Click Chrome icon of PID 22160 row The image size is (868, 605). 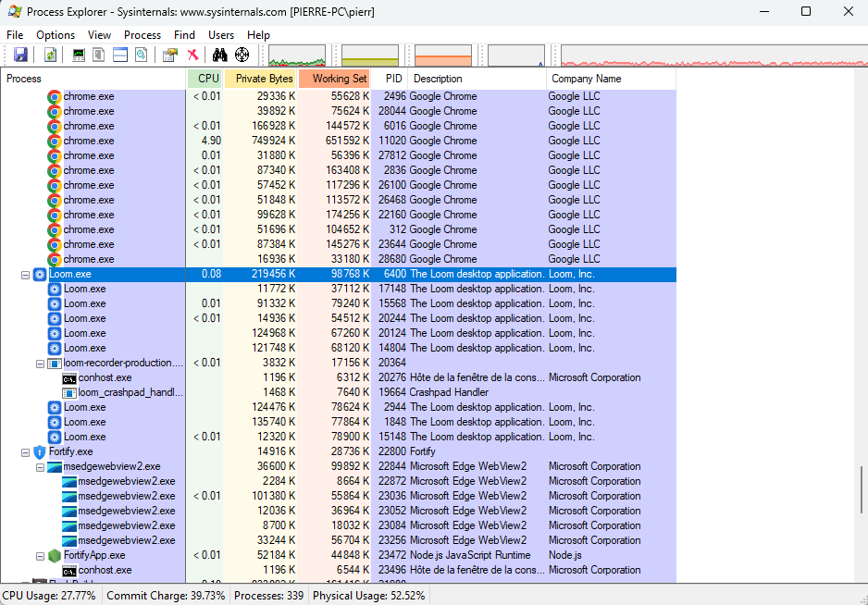click(x=55, y=215)
